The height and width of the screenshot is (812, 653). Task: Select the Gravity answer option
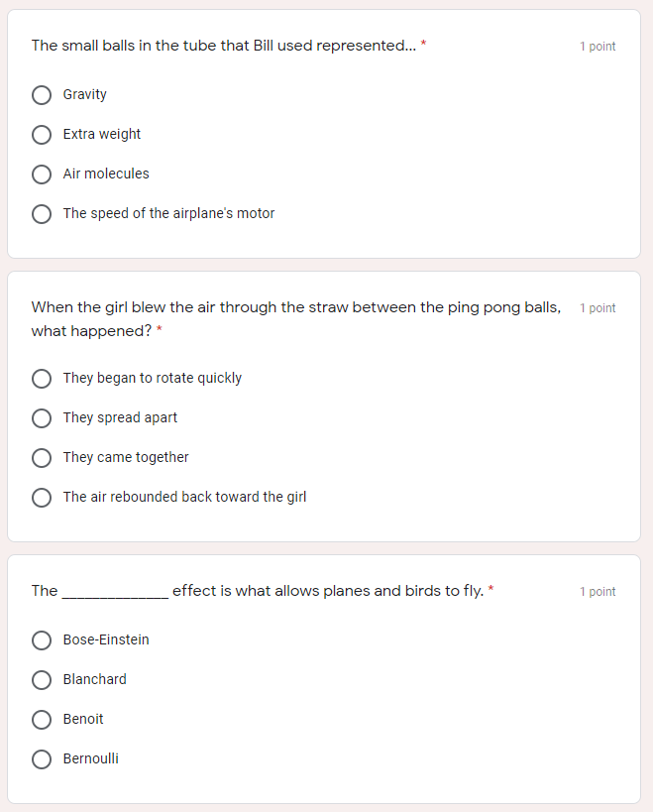(42, 95)
